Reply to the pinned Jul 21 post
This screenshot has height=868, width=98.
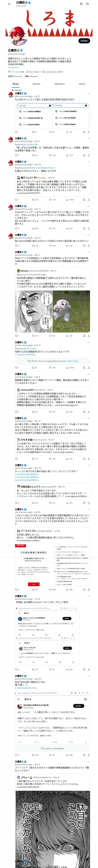click(16, 132)
